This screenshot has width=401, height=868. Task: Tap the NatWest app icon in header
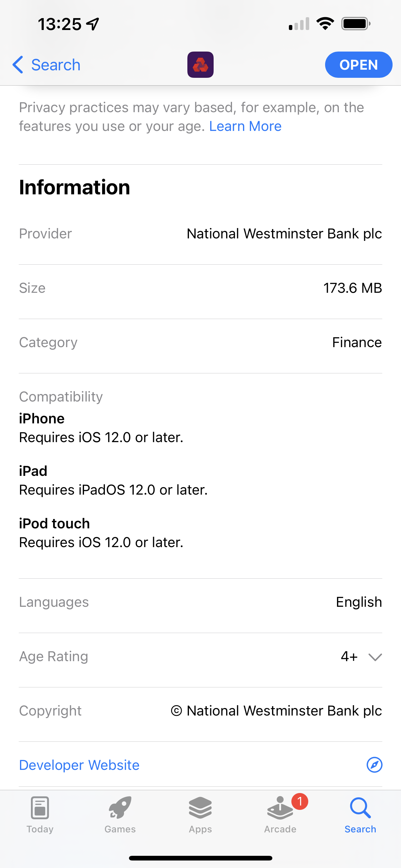200,65
